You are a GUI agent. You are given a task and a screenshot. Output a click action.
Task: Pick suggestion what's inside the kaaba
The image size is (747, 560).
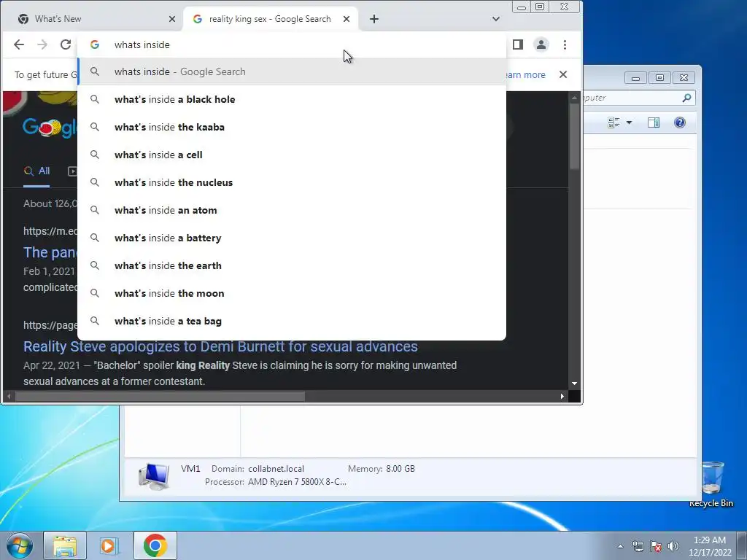tap(292, 127)
